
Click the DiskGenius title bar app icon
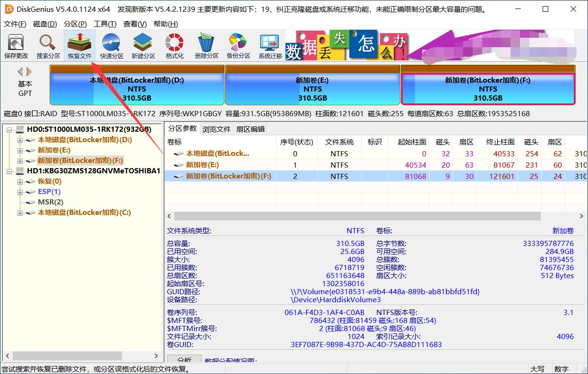pyautogui.click(x=9, y=9)
